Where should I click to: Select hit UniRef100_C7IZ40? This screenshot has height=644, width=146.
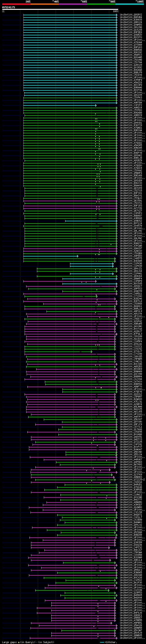tap(131, 296)
